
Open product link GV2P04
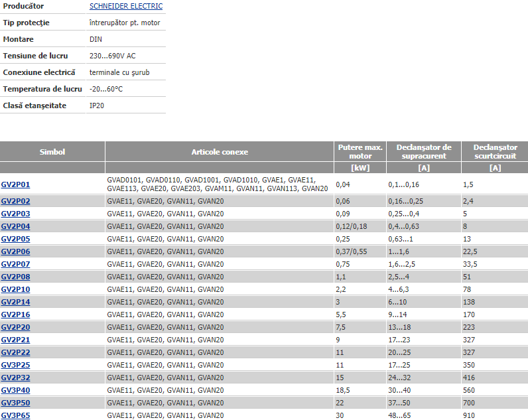[x=15, y=226]
